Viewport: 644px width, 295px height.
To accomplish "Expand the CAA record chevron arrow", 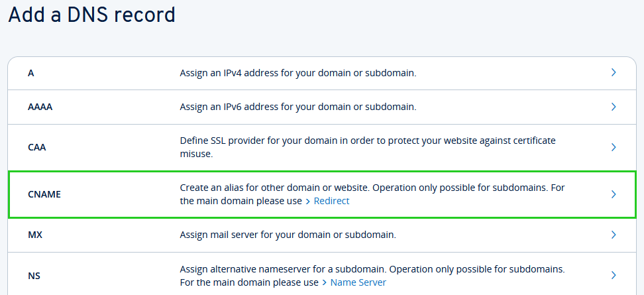I will point(614,147).
